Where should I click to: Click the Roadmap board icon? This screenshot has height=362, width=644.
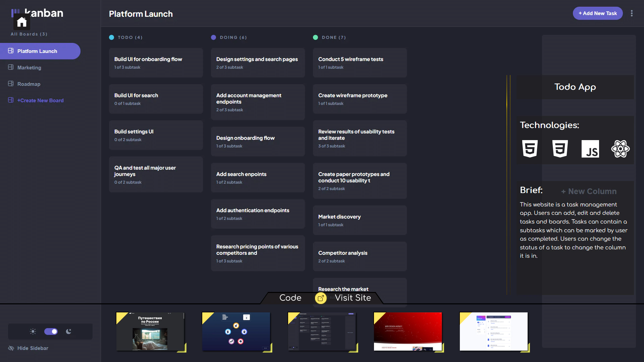point(11,84)
